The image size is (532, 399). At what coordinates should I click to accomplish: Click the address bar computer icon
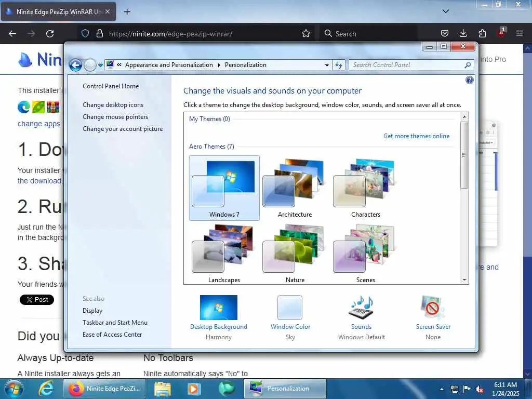[110, 64]
